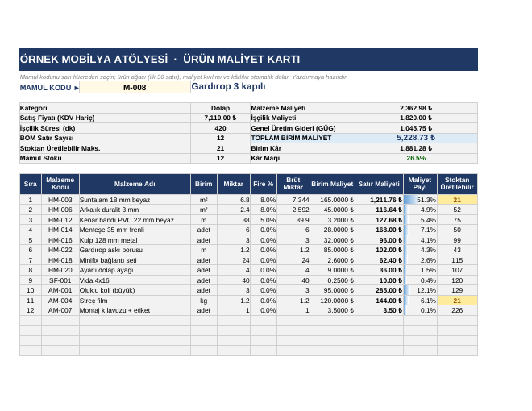Click the Birim Kâr value 1,881.28 ₺
Screen dimensions: 532x411
click(416, 148)
